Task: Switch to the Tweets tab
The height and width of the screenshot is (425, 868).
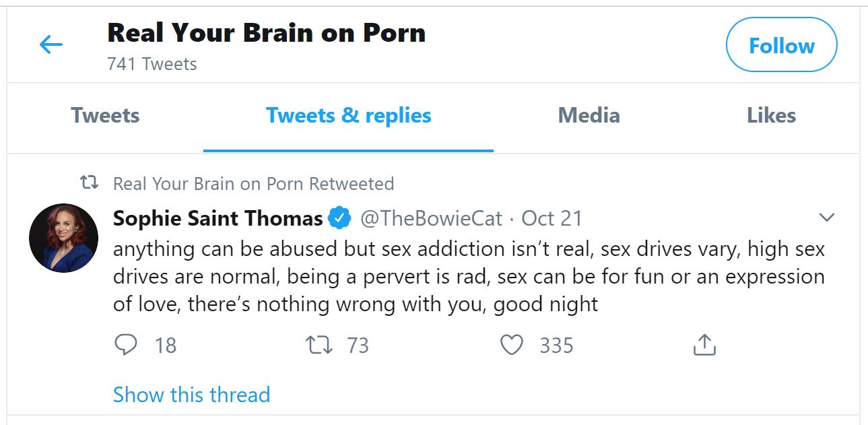Action: (x=105, y=116)
